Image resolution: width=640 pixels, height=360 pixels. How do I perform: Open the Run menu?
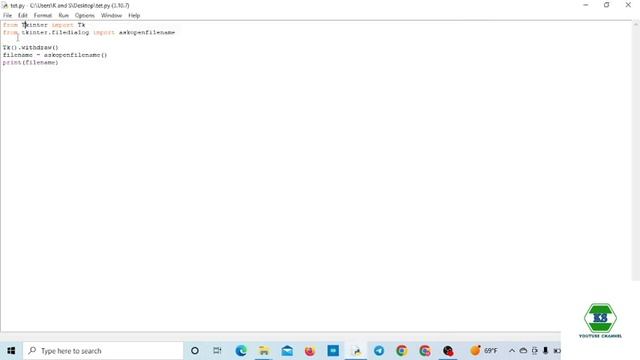(x=63, y=16)
